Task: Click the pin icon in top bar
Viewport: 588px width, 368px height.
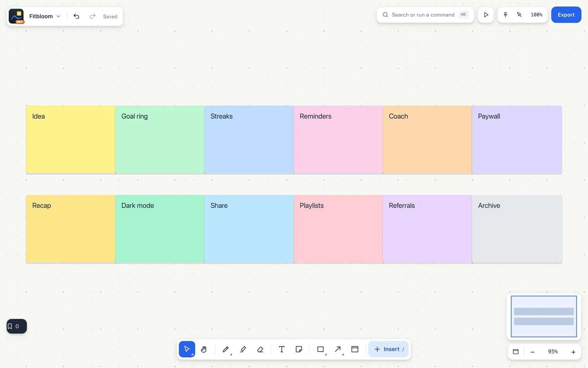Action: [505, 15]
